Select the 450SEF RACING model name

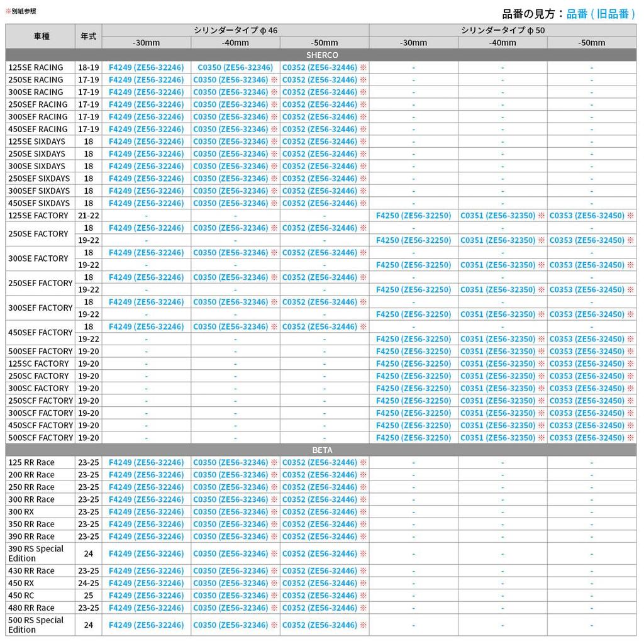click(x=38, y=129)
